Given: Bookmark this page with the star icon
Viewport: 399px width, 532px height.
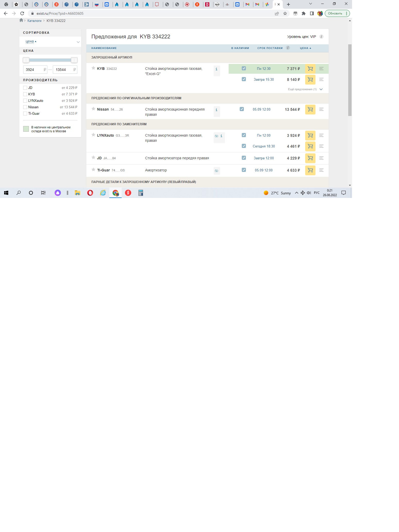Looking at the screenshot, I should pyautogui.click(x=285, y=13).
